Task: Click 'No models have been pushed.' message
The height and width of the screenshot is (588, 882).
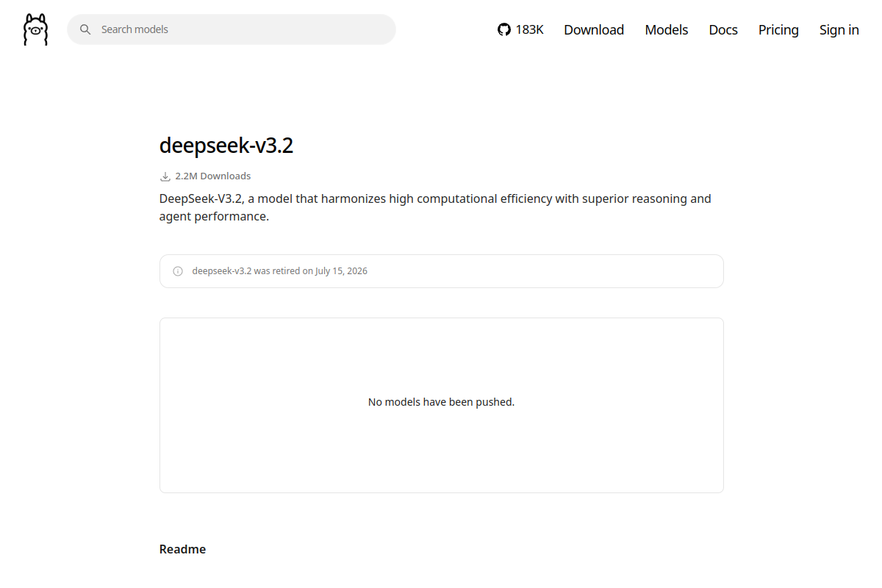Action: [442, 402]
